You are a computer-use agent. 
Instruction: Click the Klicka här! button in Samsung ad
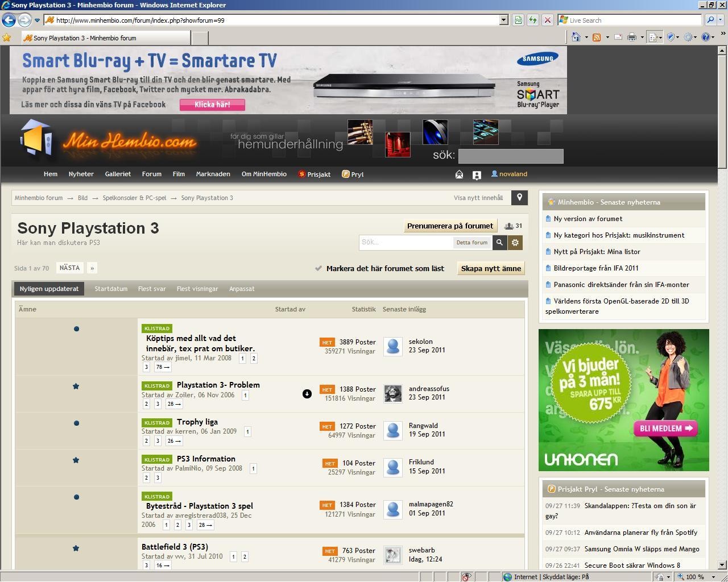click(x=212, y=105)
